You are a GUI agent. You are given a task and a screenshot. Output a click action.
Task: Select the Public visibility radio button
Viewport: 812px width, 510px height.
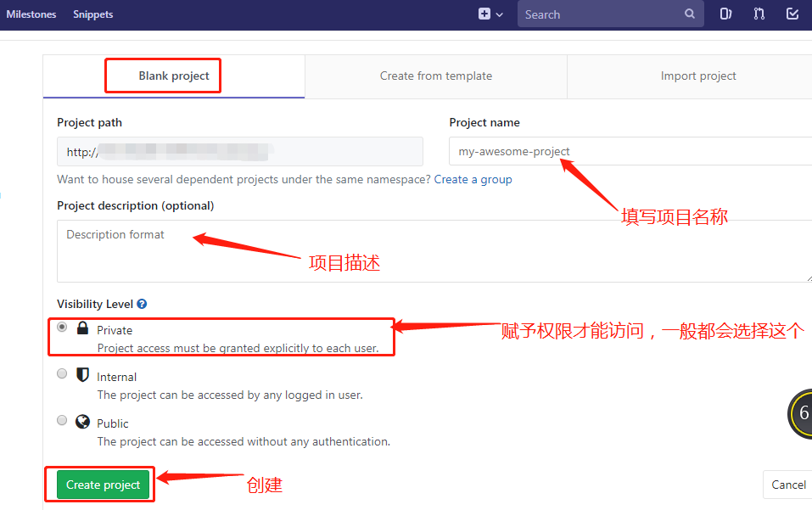pyautogui.click(x=61, y=420)
